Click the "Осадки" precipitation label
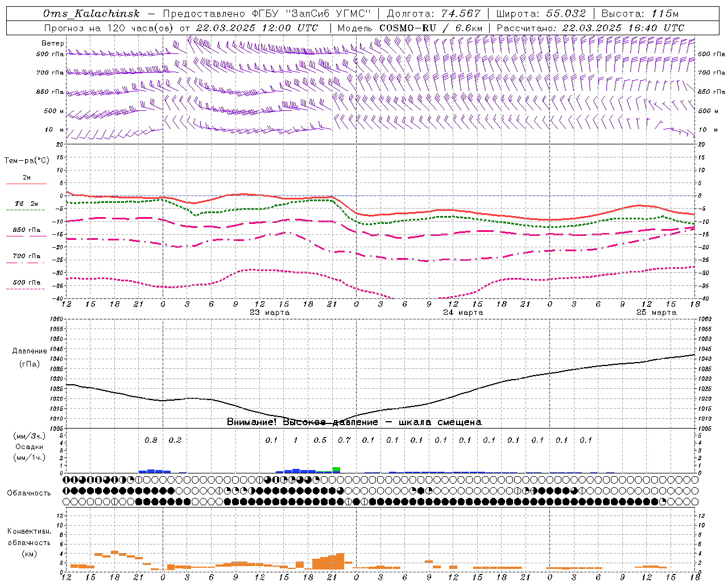Viewport: 728px width, 582px height. 30,447
